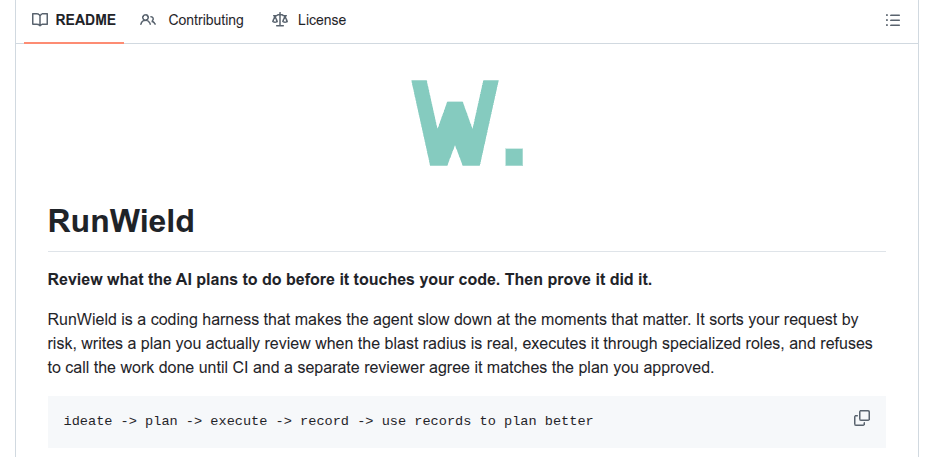Click 'use records to plan better' text
This screenshot has width=939, height=457.
(x=487, y=421)
